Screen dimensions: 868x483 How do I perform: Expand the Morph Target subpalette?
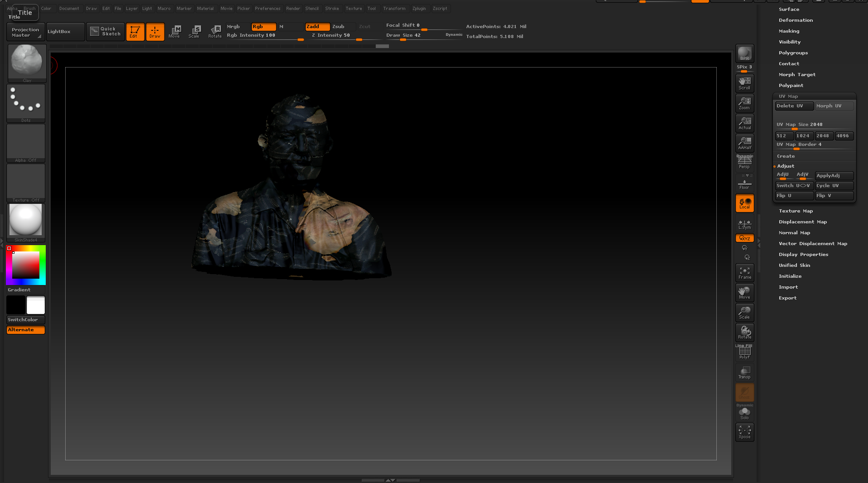coord(797,75)
